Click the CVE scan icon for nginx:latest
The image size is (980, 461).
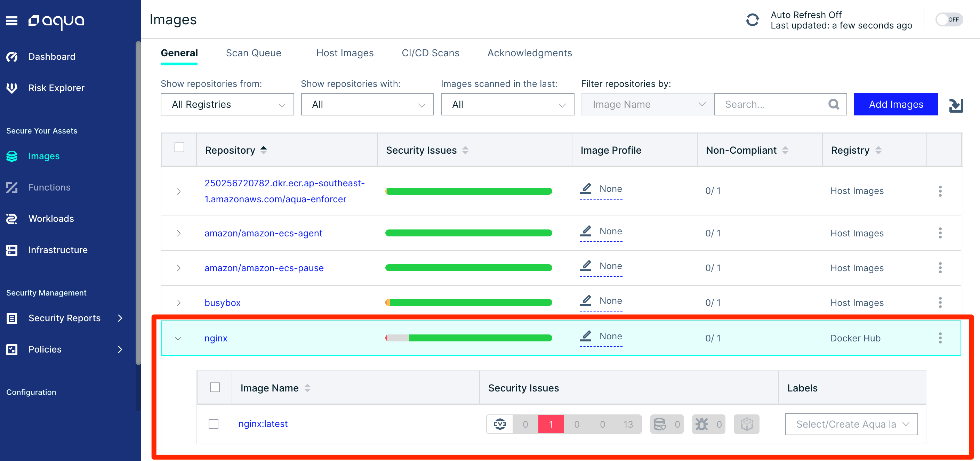tap(499, 423)
